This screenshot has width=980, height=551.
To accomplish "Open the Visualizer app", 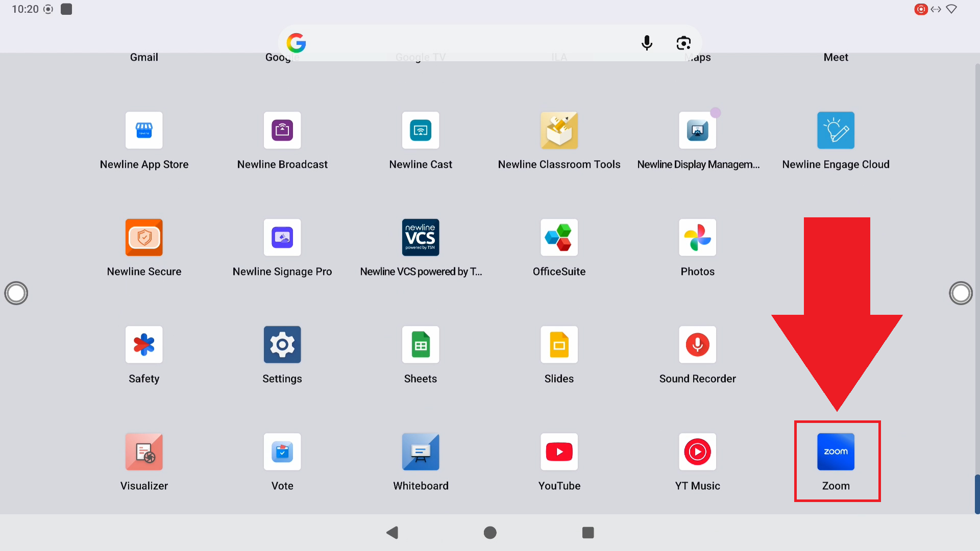I will pos(144,452).
